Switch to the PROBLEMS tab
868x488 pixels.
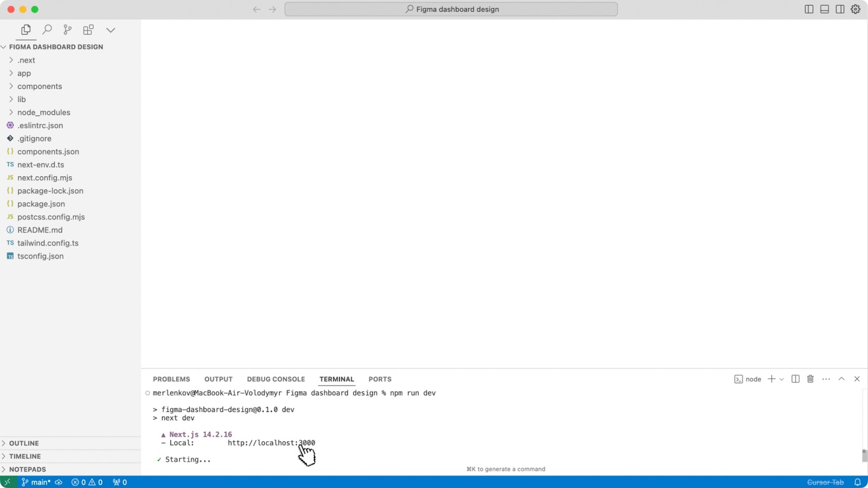[x=171, y=379]
